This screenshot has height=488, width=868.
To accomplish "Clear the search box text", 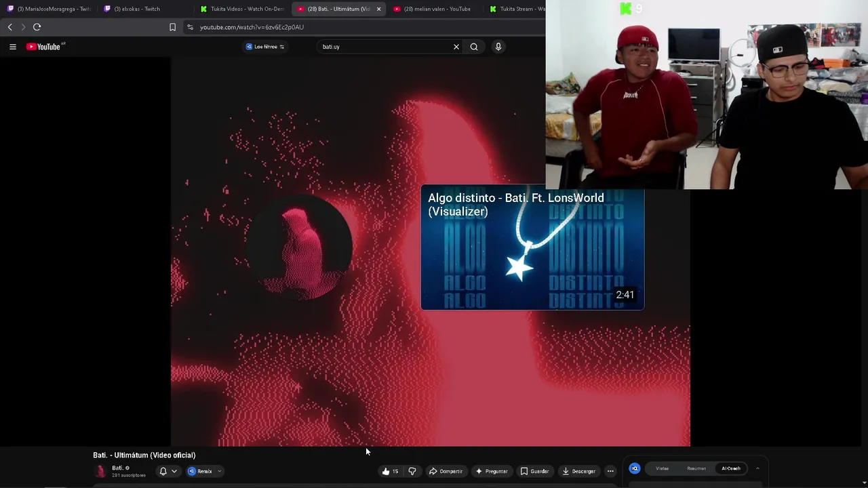I will [x=456, y=47].
